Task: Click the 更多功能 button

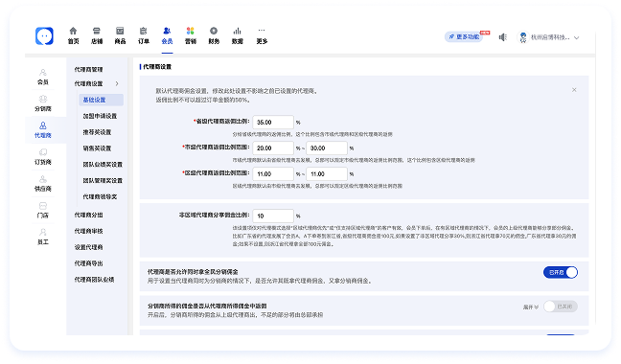Action: 464,36
